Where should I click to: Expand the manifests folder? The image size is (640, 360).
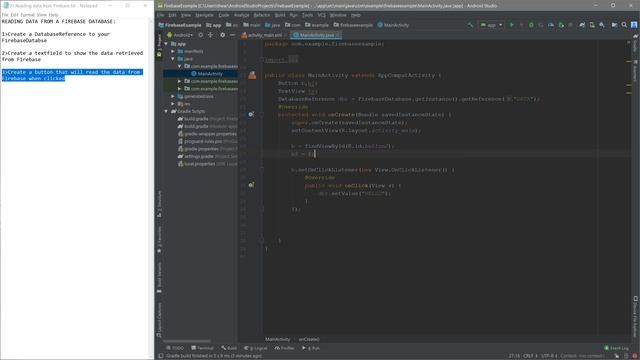(173, 51)
